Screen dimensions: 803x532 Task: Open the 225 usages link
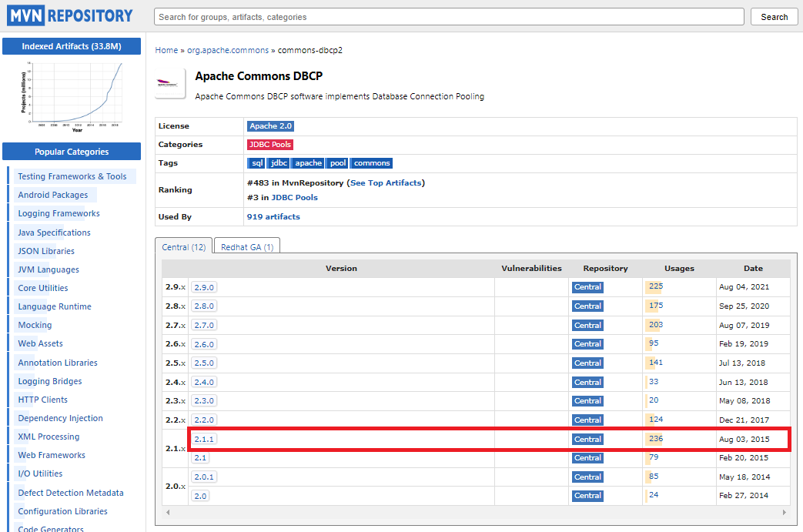click(x=655, y=286)
